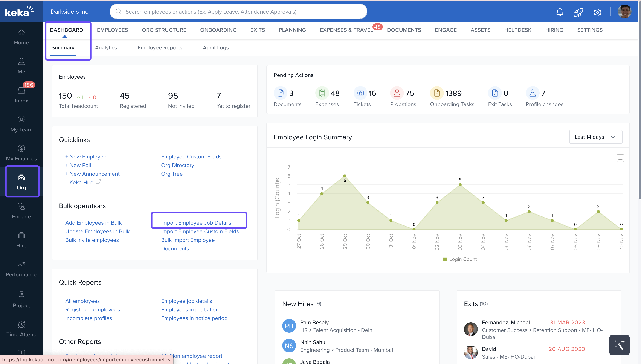Click Add Employees in Bulk link
The image size is (641, 364).
coord(93,223)
